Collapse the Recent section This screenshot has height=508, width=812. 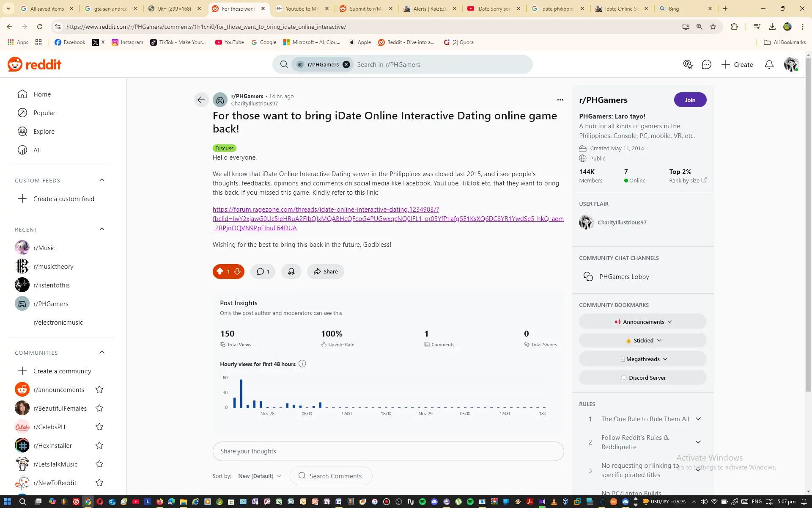click(x=102, y=229)
